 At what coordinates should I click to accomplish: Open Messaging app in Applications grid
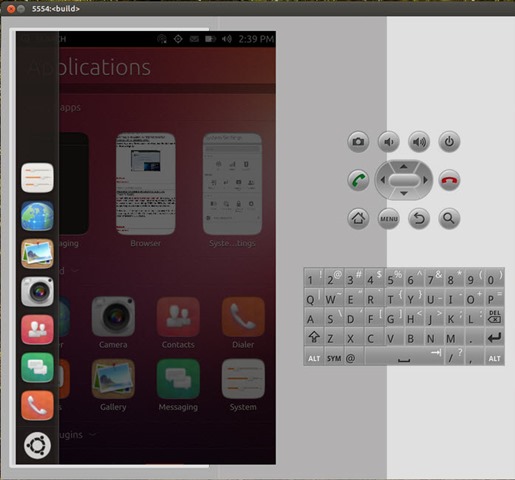pos(178,385)
